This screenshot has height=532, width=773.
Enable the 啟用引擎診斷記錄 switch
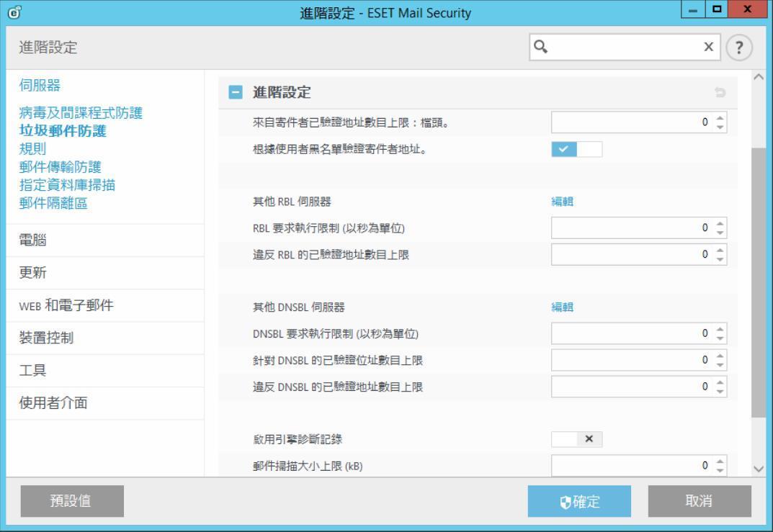(x=576, y=439)
